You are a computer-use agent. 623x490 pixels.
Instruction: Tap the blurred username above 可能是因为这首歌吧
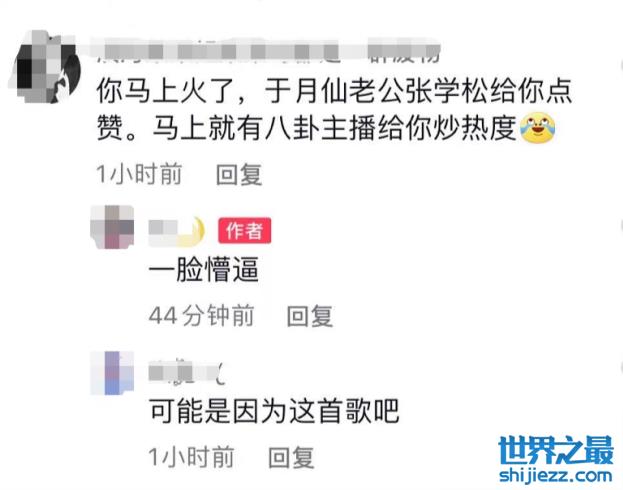[x=187, y=372]
